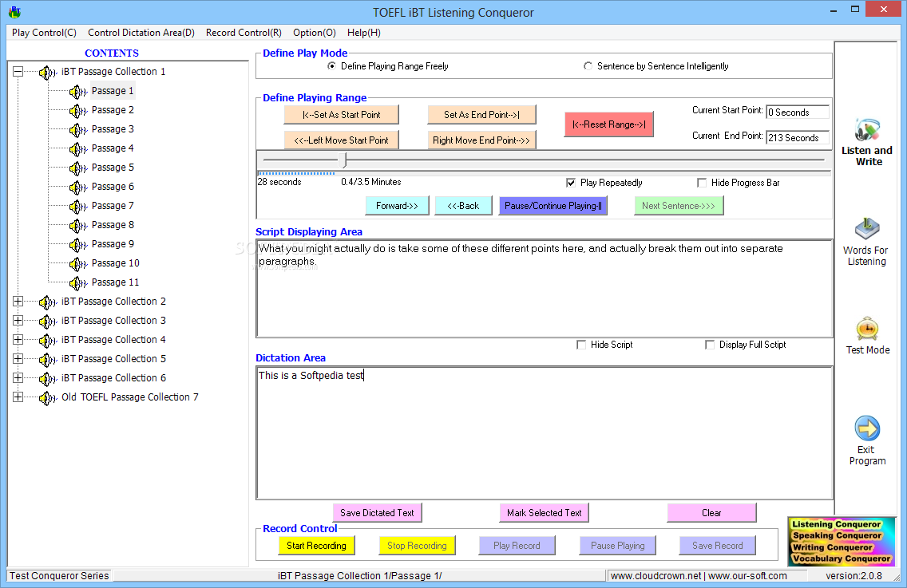Screen dimensions: 907x588
Task: Click the pink Clear button
Action: [x=711, y=513]
